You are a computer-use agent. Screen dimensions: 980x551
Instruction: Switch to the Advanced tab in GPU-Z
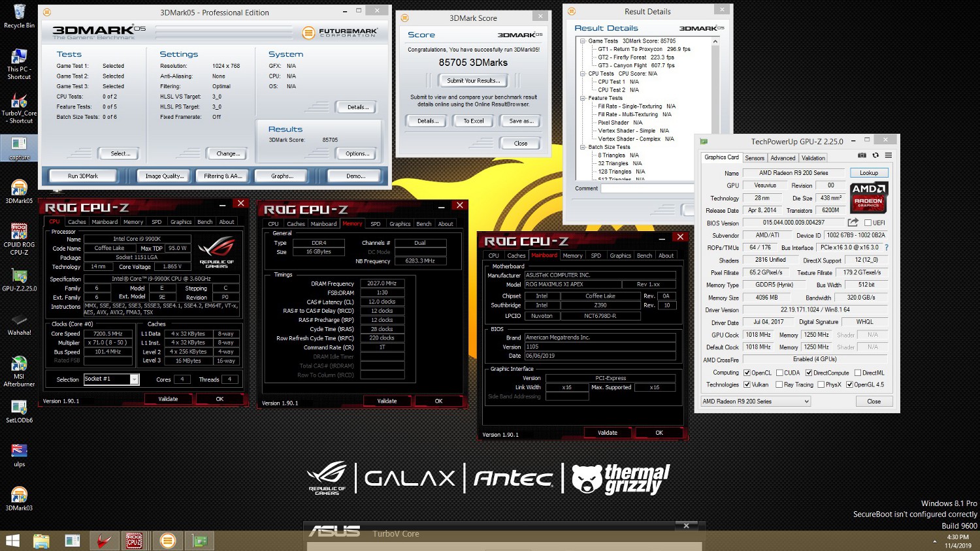click(783, 158)
